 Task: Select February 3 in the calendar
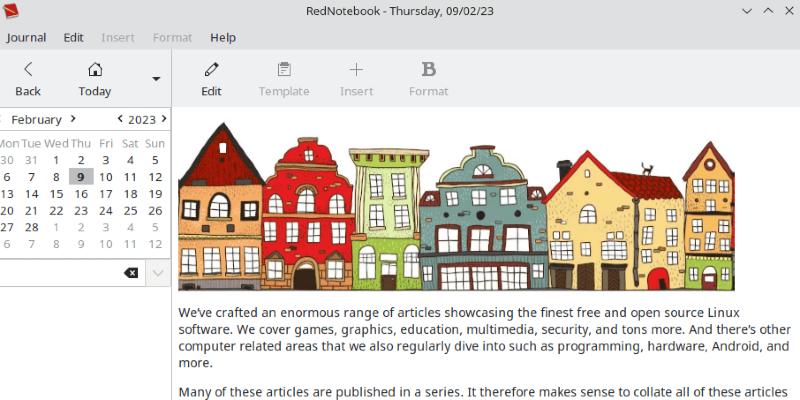106,160
